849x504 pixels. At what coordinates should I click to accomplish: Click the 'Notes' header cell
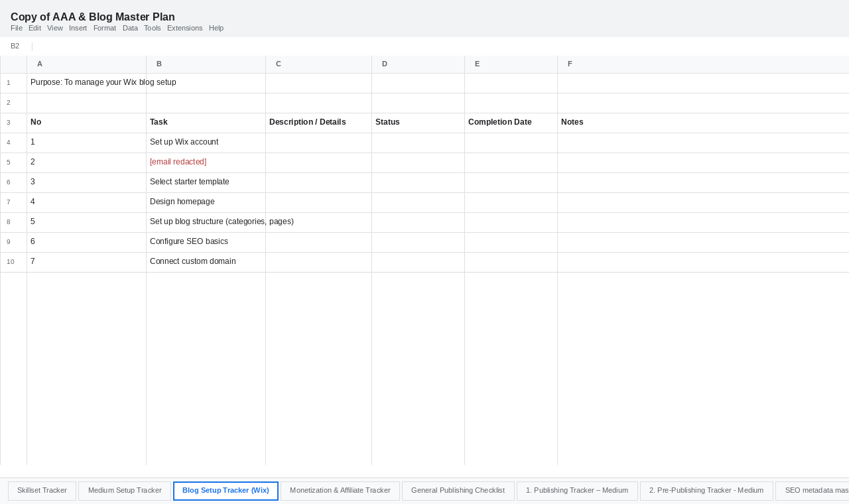click(703, 123)
